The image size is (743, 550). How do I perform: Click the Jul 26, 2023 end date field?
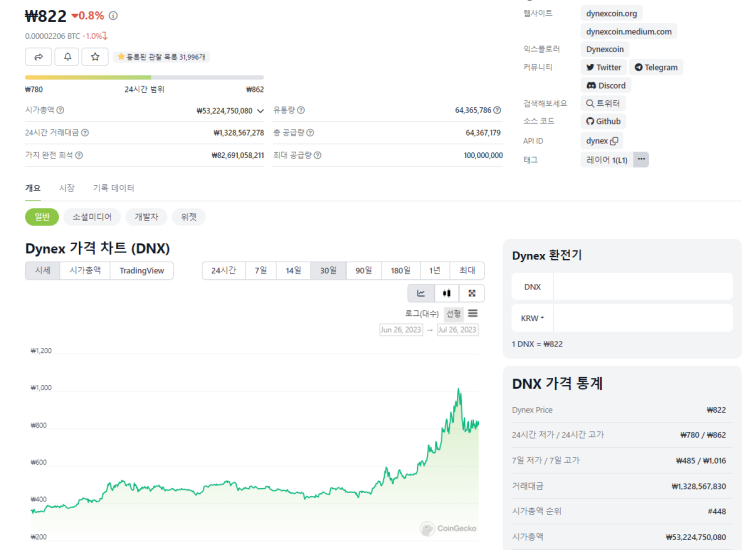point(457,330)
